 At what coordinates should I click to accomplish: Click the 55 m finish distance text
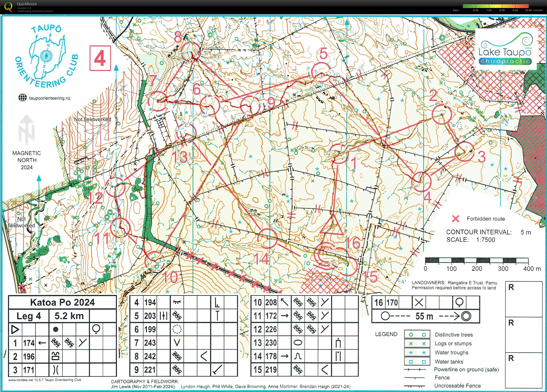[x=424, y=316]
